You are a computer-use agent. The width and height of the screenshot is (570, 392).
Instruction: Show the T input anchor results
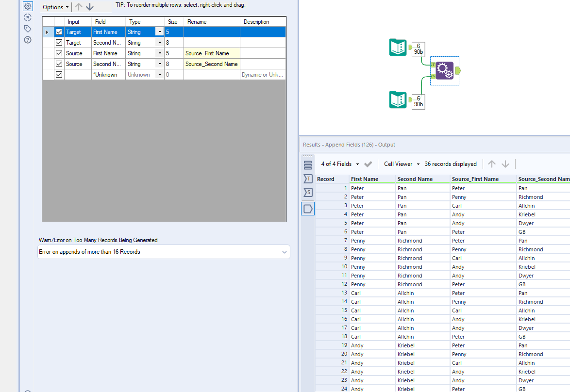coord(308,179)
